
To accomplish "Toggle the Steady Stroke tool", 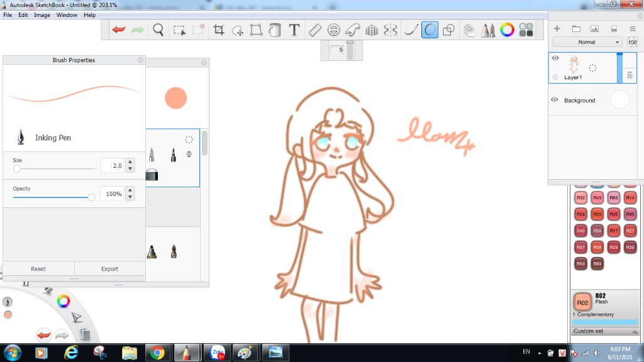I will (x=411, y=30).
